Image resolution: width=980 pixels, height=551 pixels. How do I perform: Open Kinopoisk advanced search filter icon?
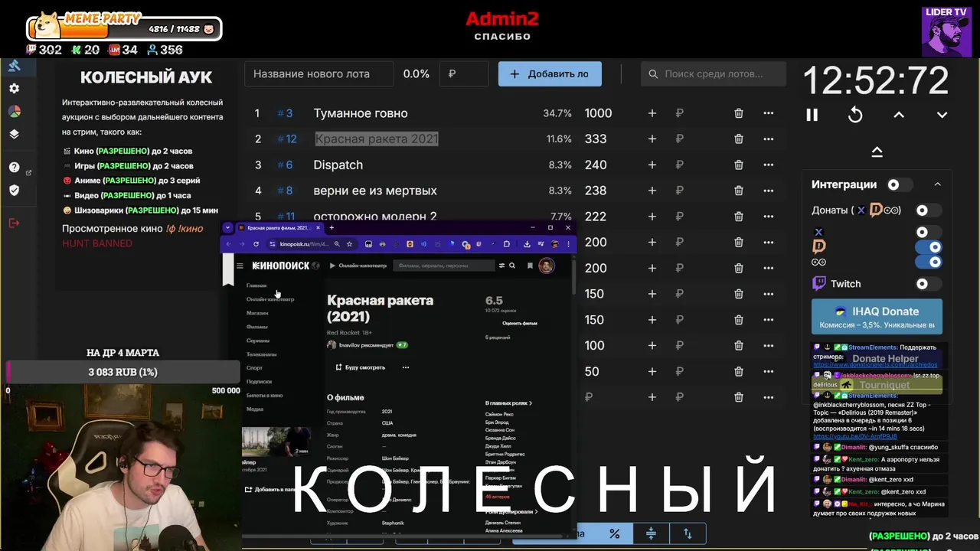point(501,266)
